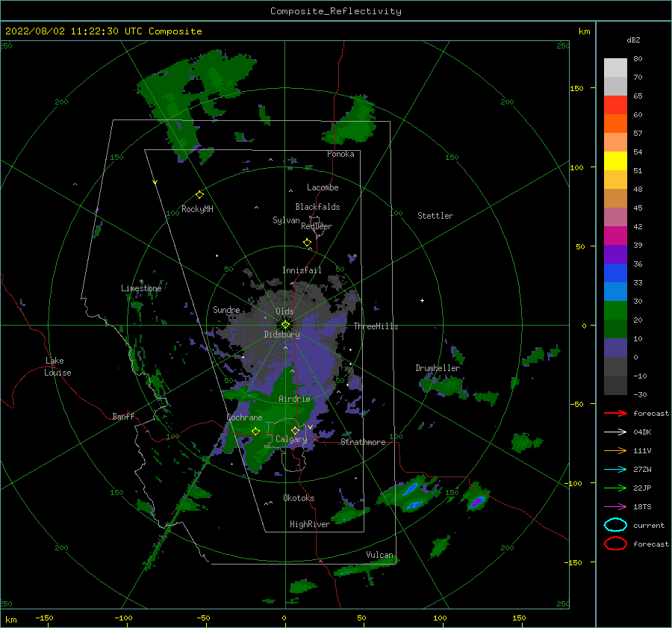Click the Sylvan label on the map
The width and height of the screenshot is (672, 628).
coord(286,221)
